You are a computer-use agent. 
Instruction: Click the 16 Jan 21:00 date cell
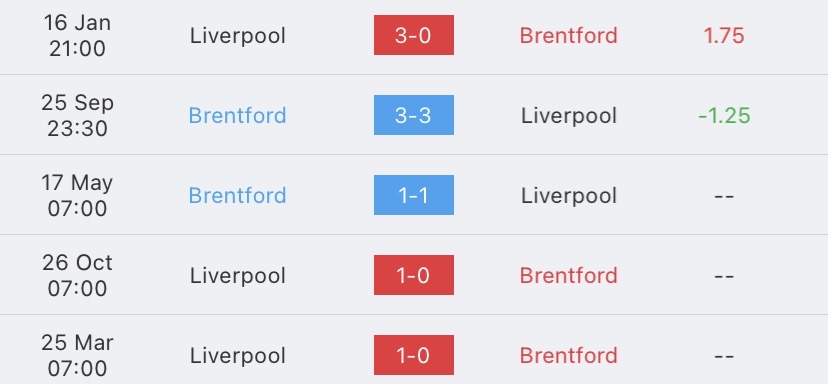(x=77, y=35)
